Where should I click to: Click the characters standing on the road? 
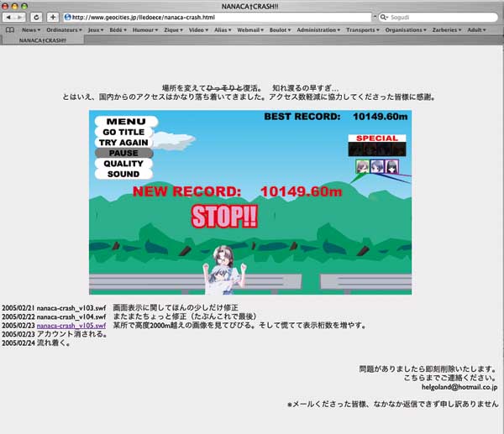224,269
